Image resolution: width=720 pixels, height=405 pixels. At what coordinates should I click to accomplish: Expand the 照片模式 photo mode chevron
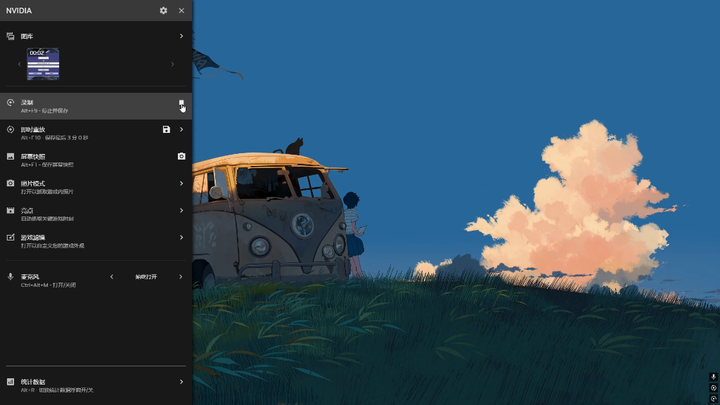[181, 183]
